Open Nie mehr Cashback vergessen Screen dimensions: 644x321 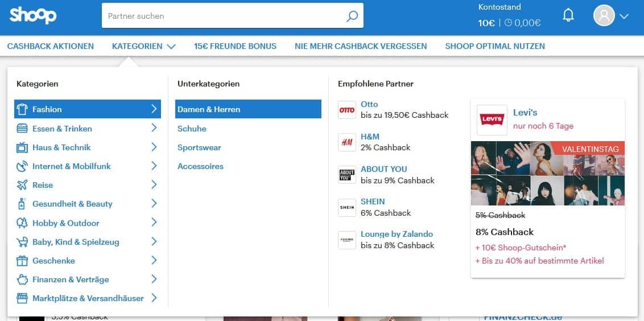pos(361,46)
